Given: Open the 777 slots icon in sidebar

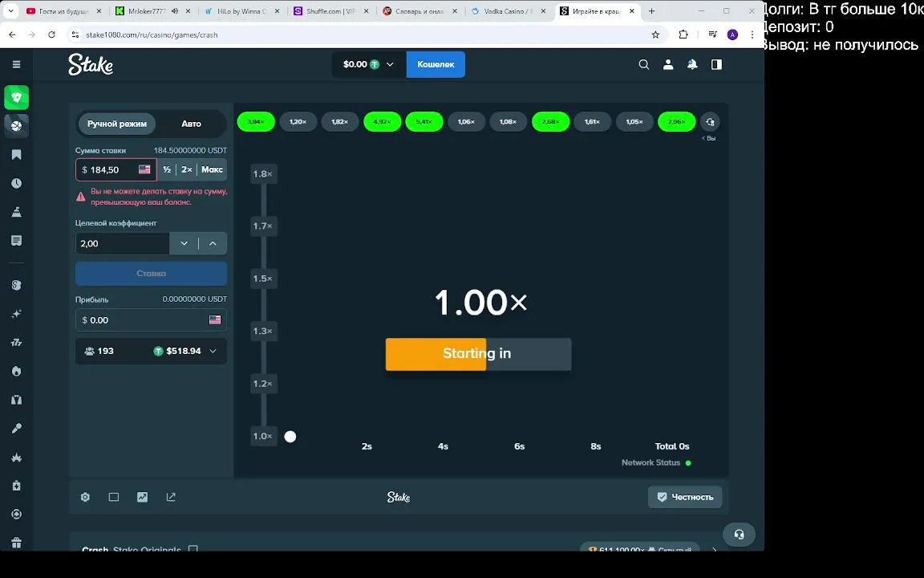Looking at the screenshot, I should pyautogui.click(x=17, y=342).
